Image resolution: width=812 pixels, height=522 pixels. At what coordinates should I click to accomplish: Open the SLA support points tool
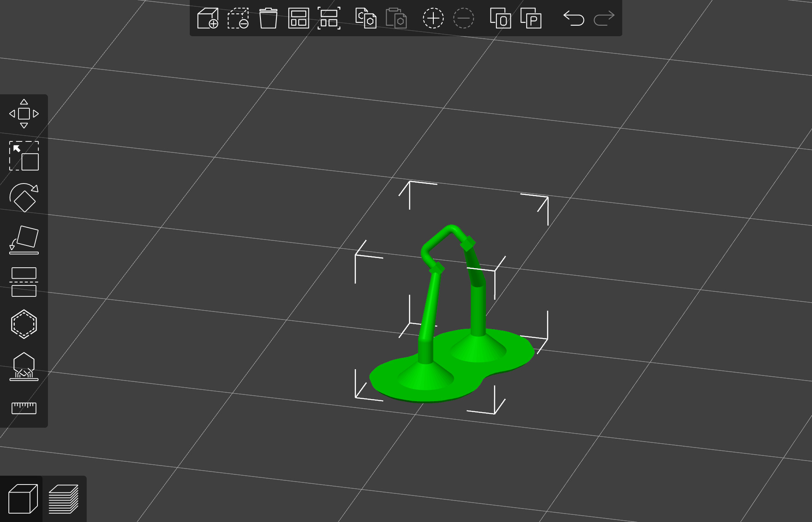click(24, 366)
